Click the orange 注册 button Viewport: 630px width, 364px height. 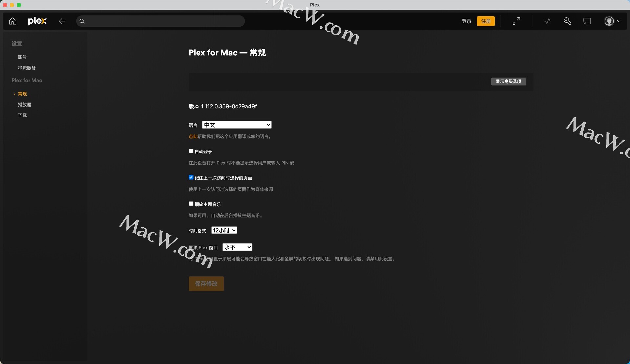[486, 21]
